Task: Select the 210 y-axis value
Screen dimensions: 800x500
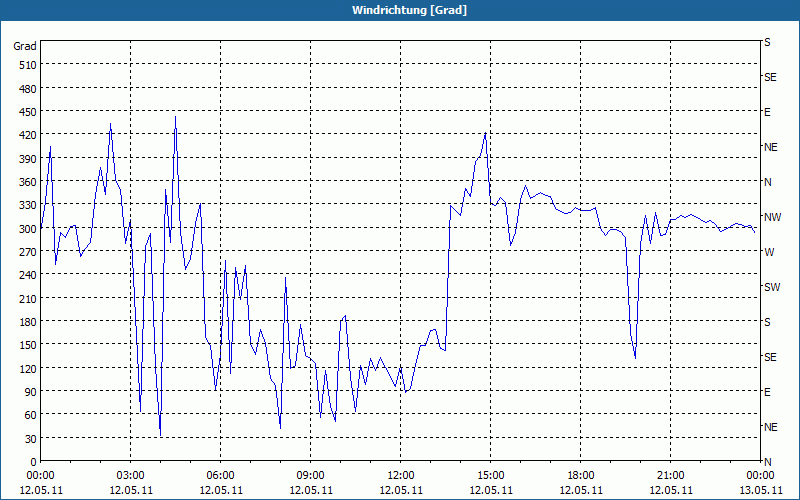Action: pos(28,298)
